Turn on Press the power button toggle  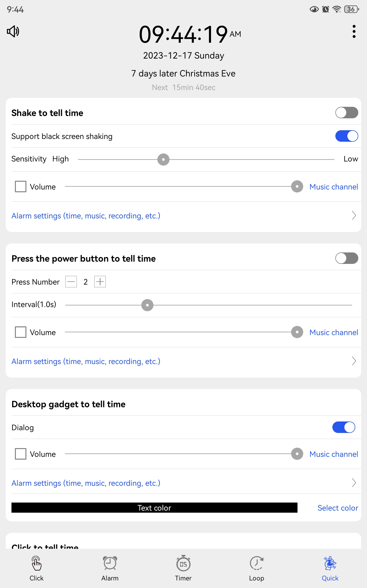(x=347, y=258)
